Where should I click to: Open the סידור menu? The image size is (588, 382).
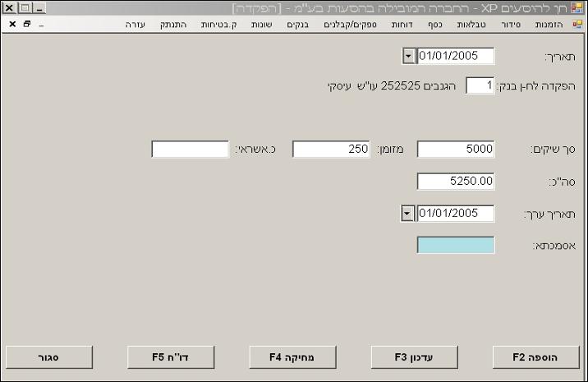(x=511, y=25)
